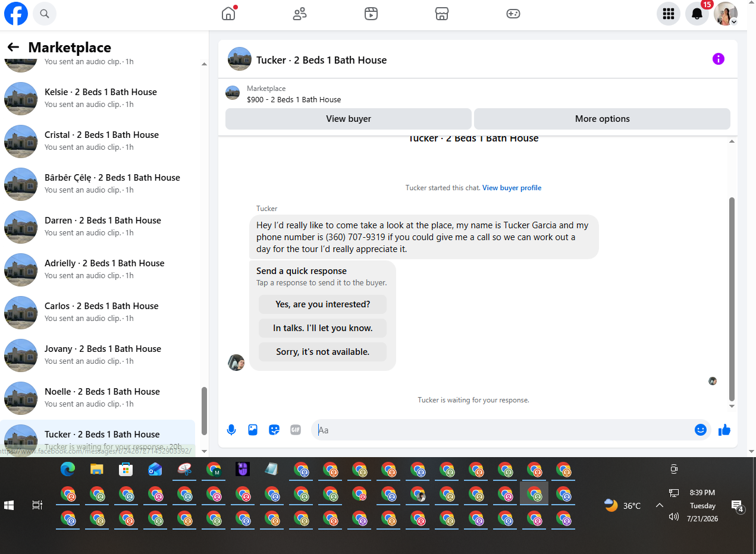The height and width of the screenshot is (554, 756).
Task: Click "$900 - 2 Beds 1 Bath House" listing text
Action: click(294, 99)
